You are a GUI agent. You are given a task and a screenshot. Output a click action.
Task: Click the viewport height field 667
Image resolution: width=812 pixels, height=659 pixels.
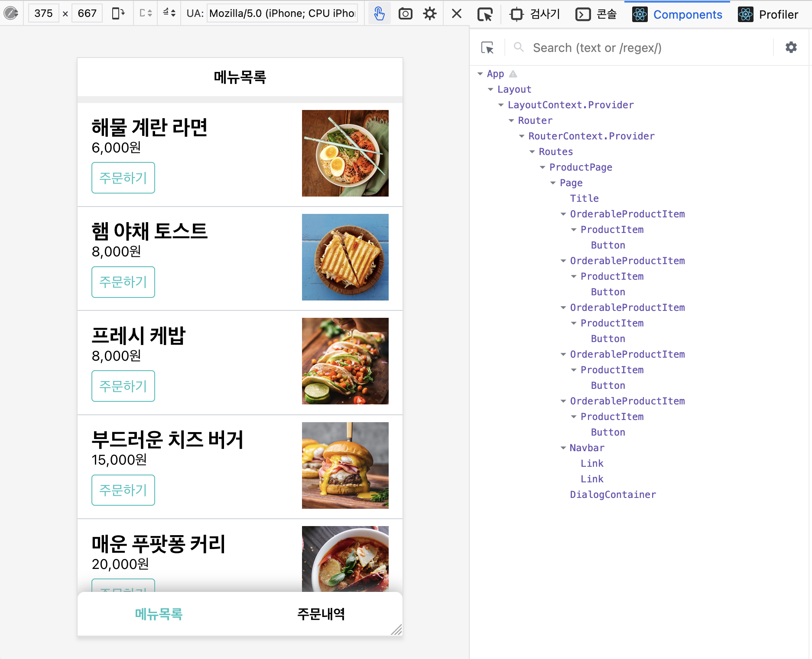(x=87, y=13)
